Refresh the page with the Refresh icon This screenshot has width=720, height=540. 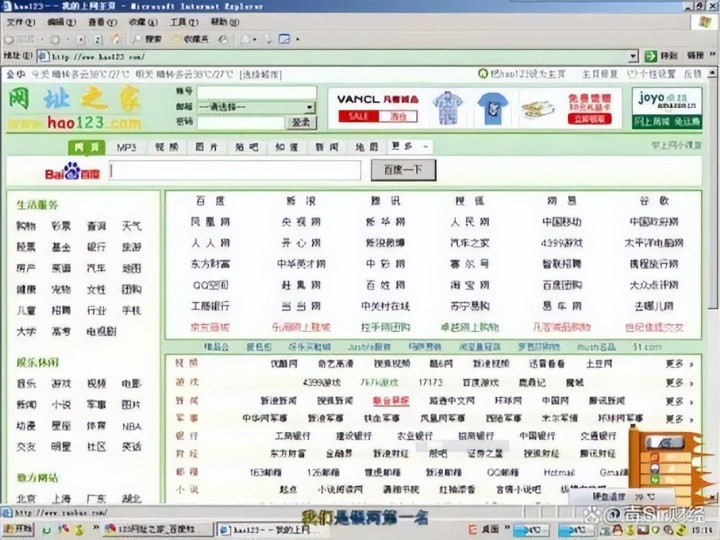(x=97, y=39)
